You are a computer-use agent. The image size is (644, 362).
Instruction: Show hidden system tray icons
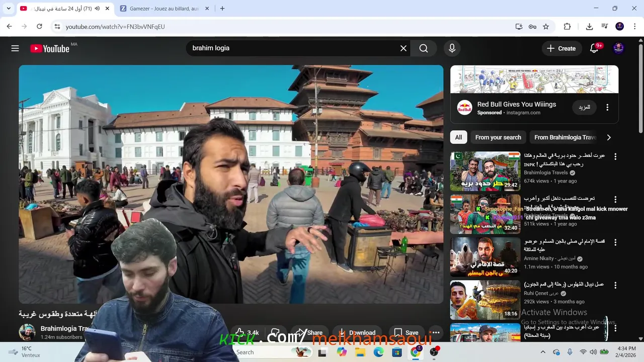[543, 352]
